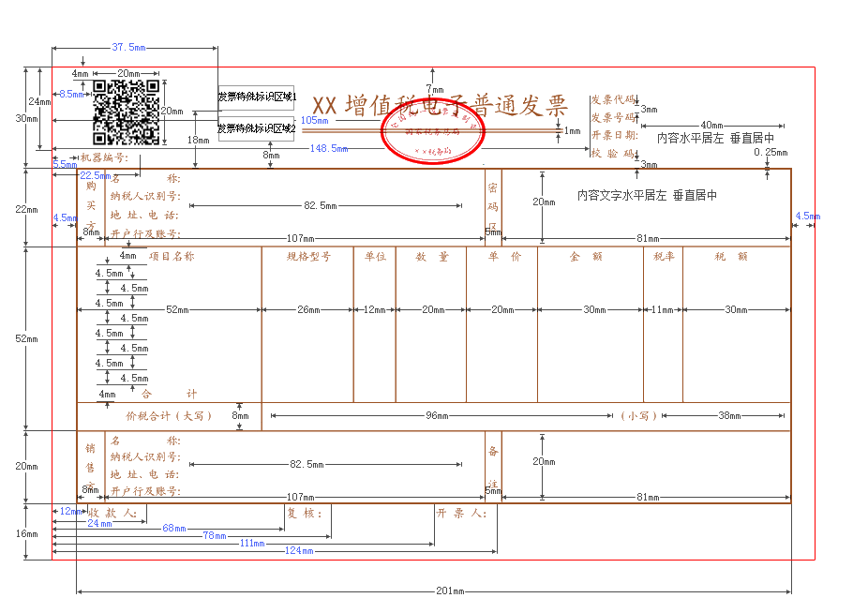
Task: Click the 规格型号 column header
Action: click(x=308, y=257)
